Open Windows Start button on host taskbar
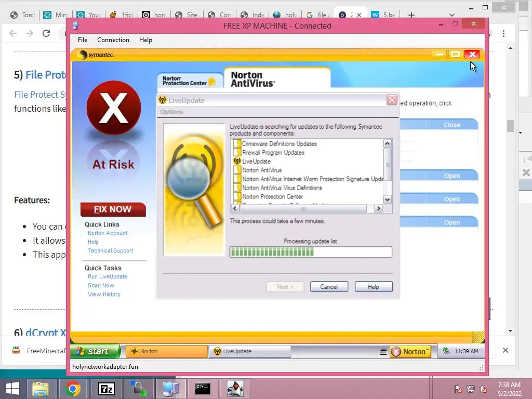This screenshot has height=399, width=532. click(x=12, y=389)
